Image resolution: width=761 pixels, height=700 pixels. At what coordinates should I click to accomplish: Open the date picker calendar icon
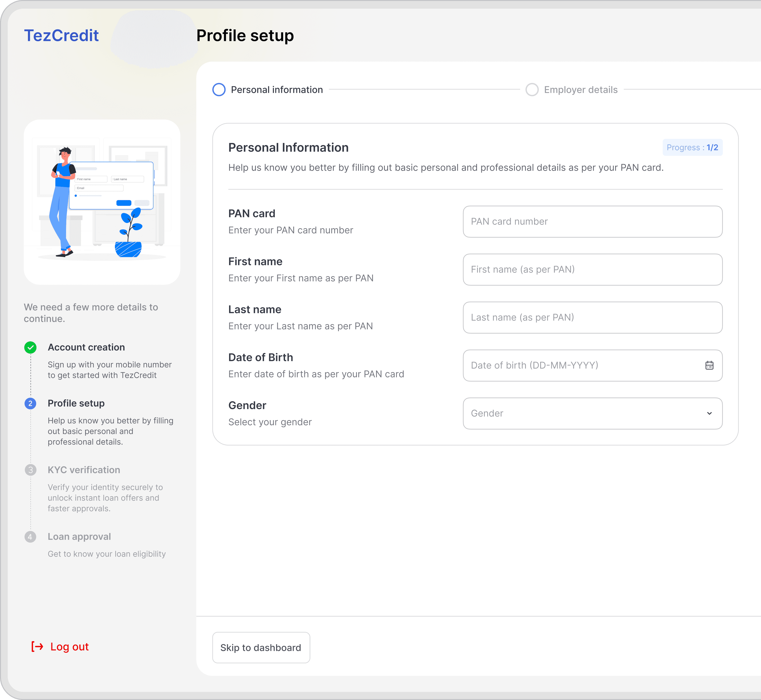pyautogui.click(x=709, y=365)
